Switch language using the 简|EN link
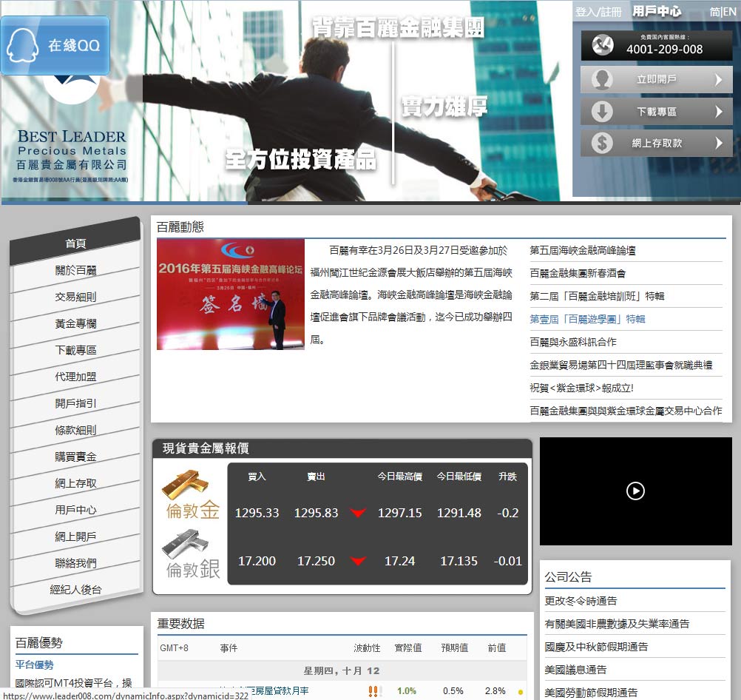 pyautogui.click(x=723, y=12)
